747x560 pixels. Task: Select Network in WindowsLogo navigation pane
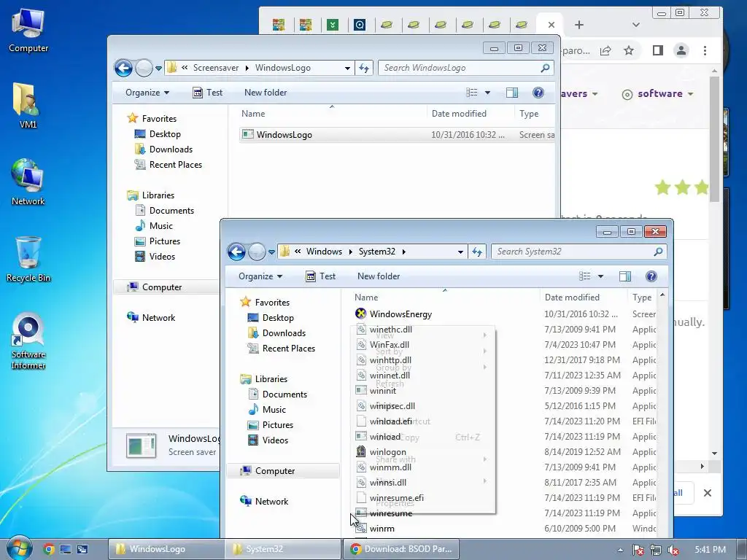tap(158, 318)
